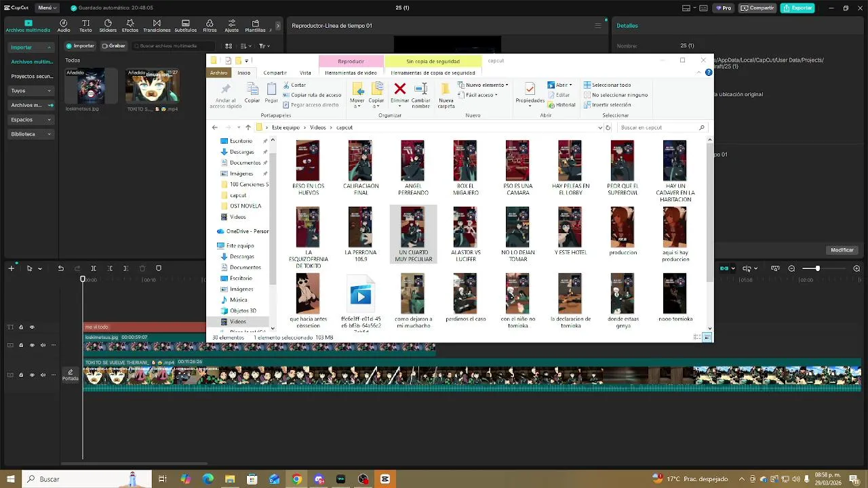Switch to Compartir ribbon tab in Explorer
Screen dimensions: 868x488
[x=275, y=73]
